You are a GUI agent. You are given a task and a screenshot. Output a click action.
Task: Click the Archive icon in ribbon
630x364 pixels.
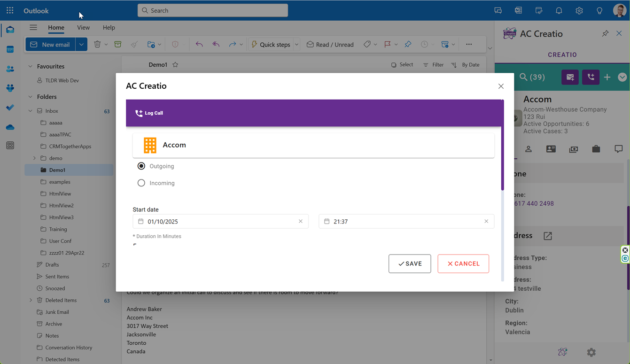117,44
